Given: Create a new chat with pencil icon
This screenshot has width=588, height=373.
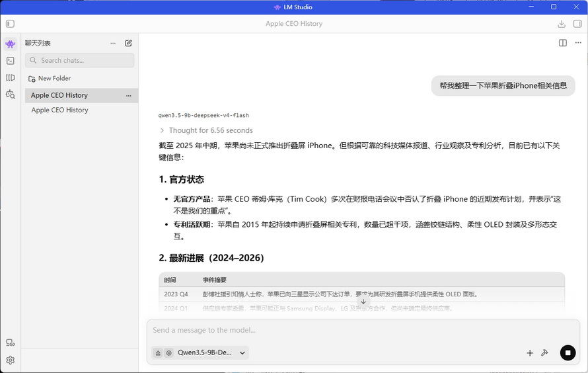Looking at the screenshot, I should pos(128,43).
